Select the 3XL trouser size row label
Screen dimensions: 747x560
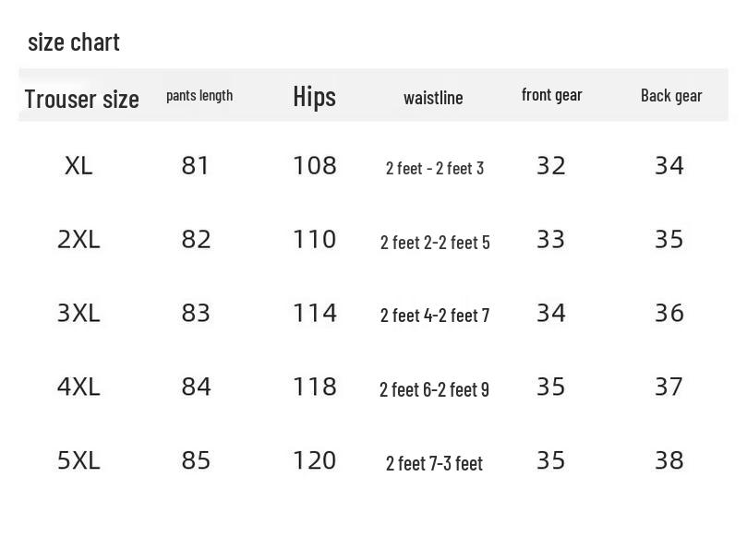point(78,314)
